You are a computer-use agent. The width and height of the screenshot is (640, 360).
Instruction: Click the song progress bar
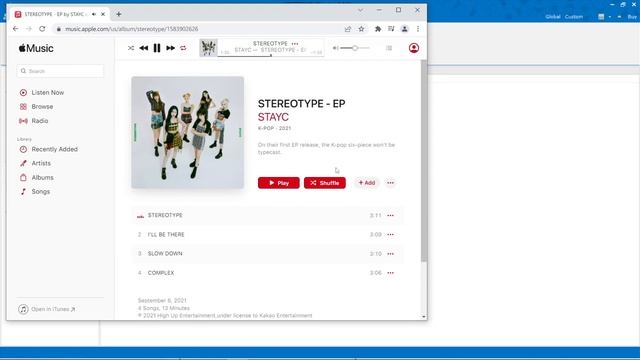(271, 56)
